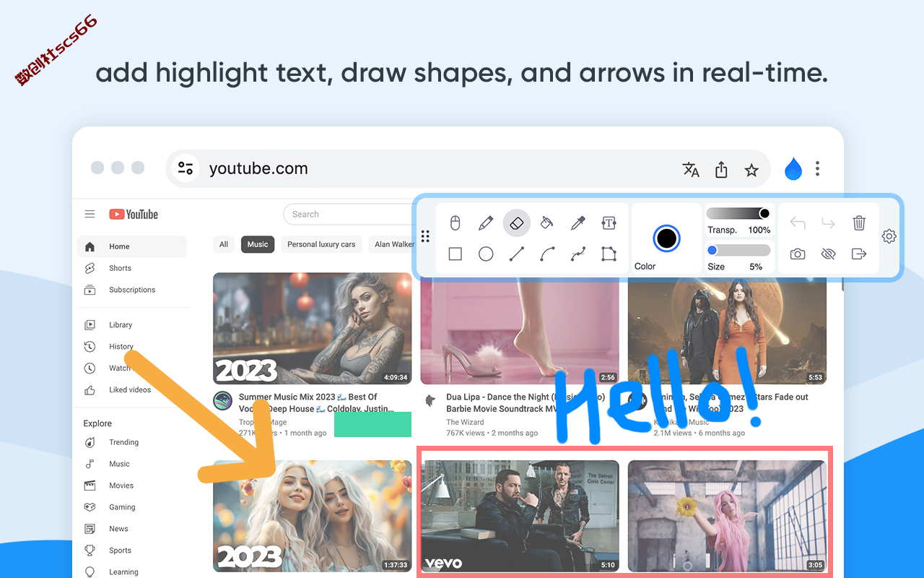This screenshot has width=924, height=578.
Task: Select the mouse pointer tool
Action: click(x=455, y=223)
